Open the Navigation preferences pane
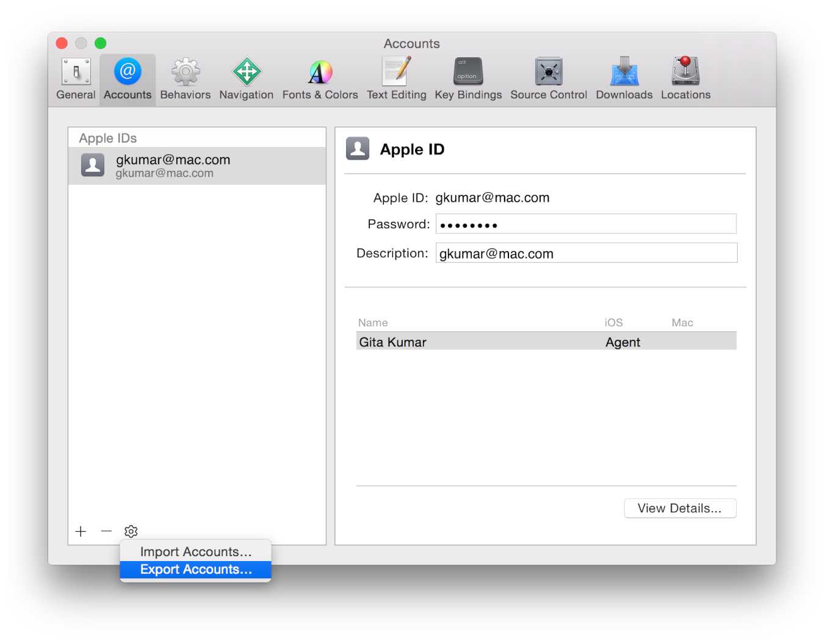The height and width of the screenshot is (644, 830). coord(247,79)
